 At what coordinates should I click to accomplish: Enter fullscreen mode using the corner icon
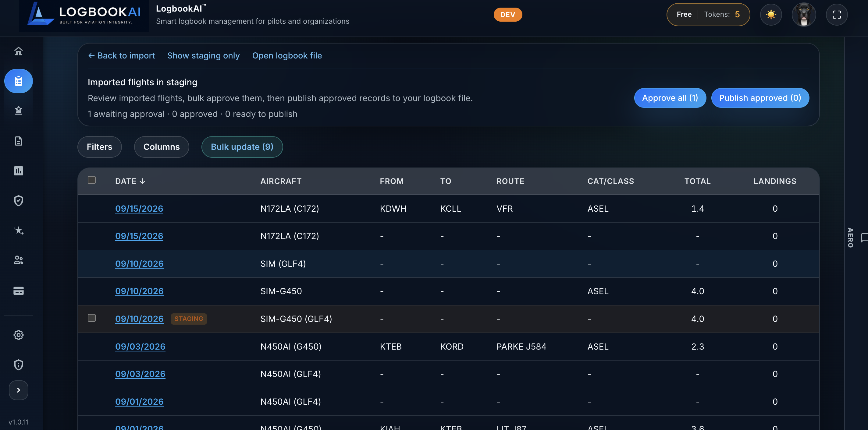[837, 15]
